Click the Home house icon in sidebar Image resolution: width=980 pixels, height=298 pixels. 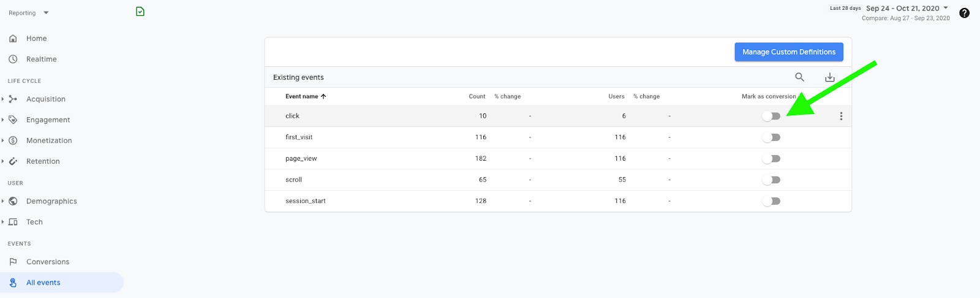click(13, 39)
